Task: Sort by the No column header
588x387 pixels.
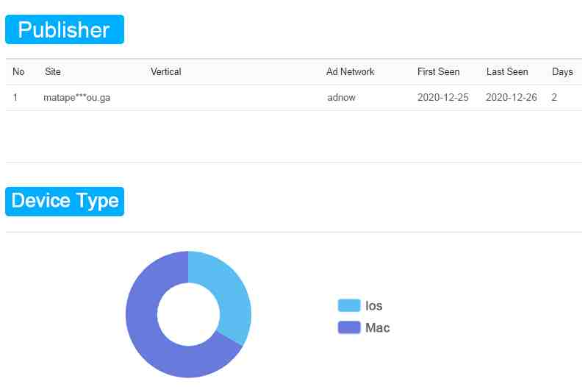Action: 18,71
